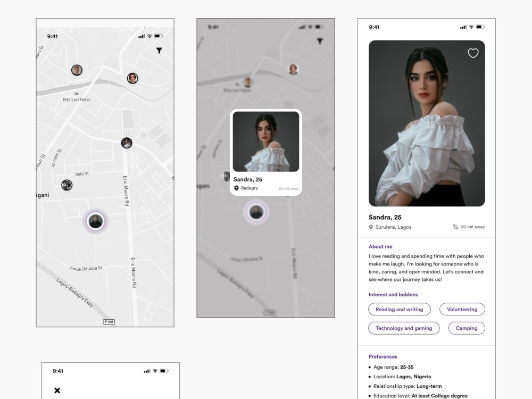Tap the heart icon on Sandra's profile photo

coord(473,53)
